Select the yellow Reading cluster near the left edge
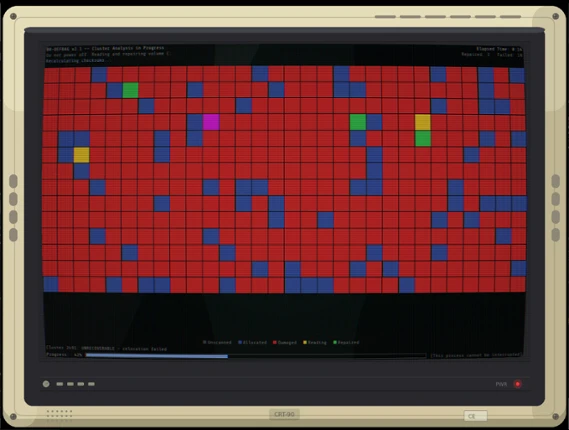 (x=82, y=155)
